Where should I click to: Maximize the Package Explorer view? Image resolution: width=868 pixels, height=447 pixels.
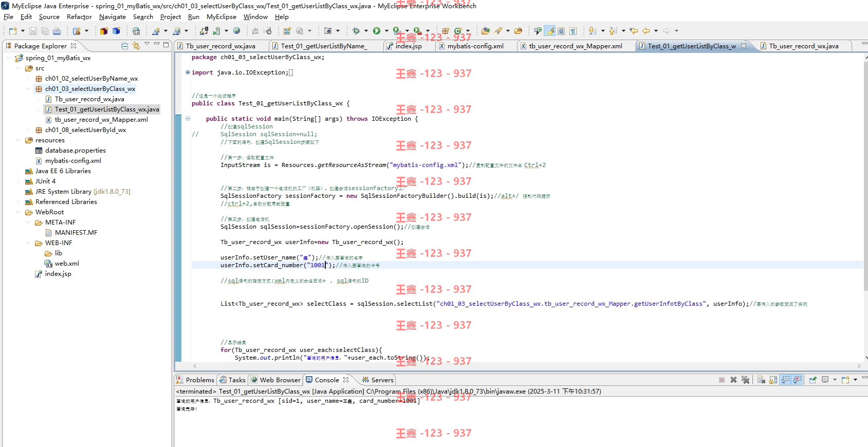point(166,45)
